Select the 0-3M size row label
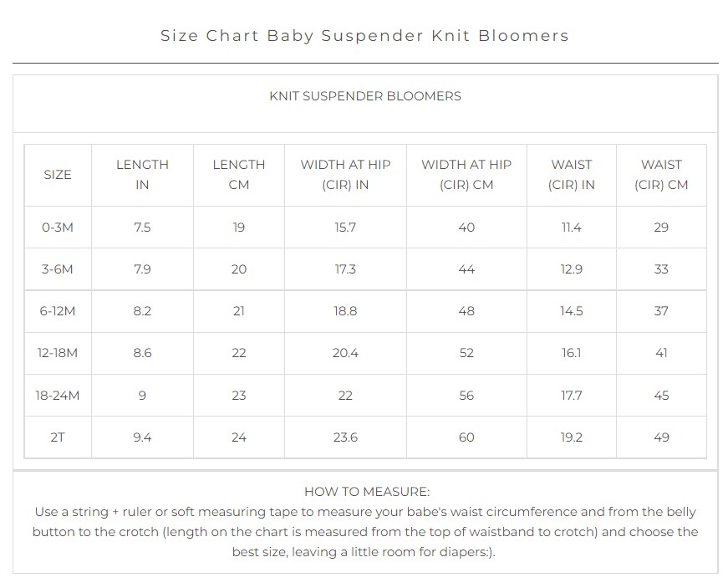 click(x=58, y=228)
